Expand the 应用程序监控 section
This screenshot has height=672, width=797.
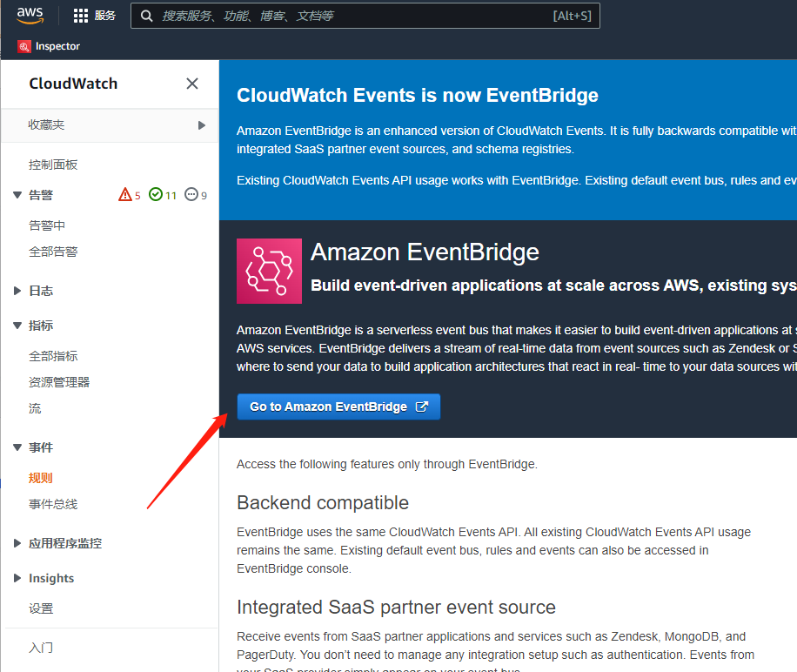[x=17, y=543]
